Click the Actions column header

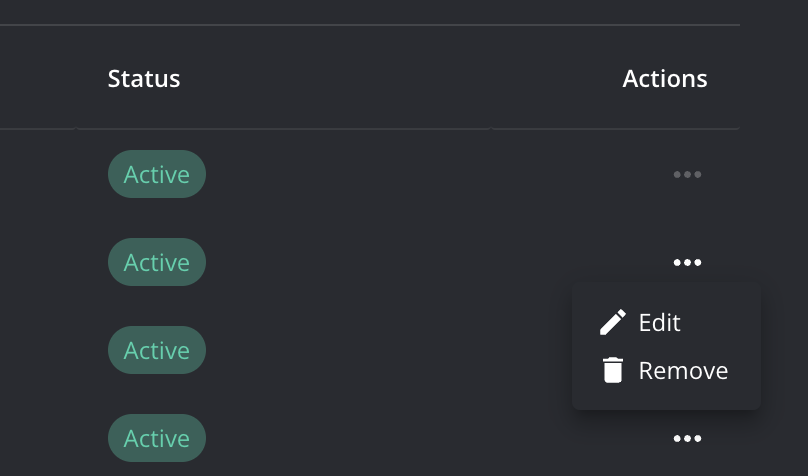(664, 79)
